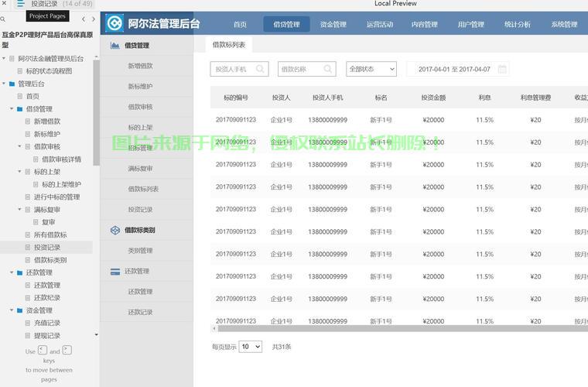Viewport: 588px width, 387px height.
Task: Click search icon in 借款名称 field
Action: pyautogui.click(x=327, y=69)
